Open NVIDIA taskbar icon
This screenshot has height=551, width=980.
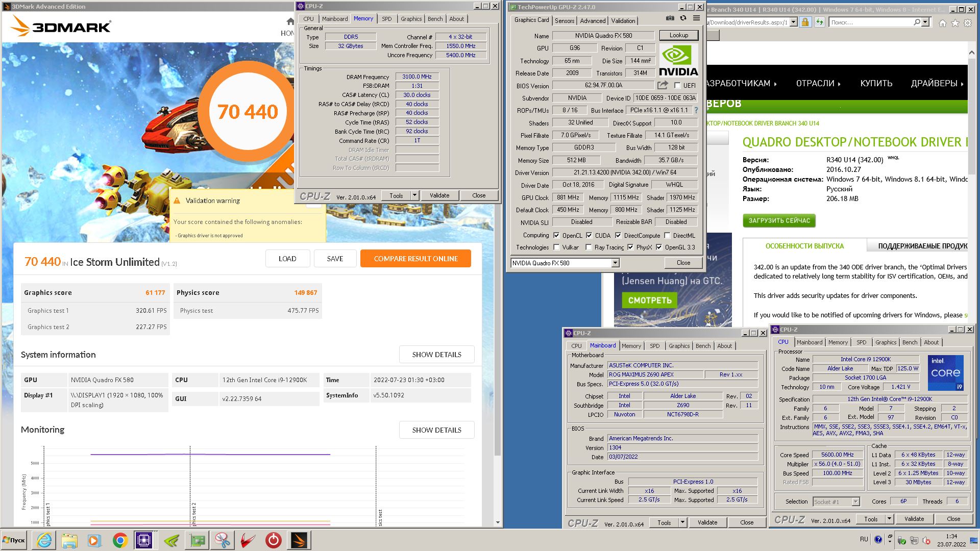[173, 540]
